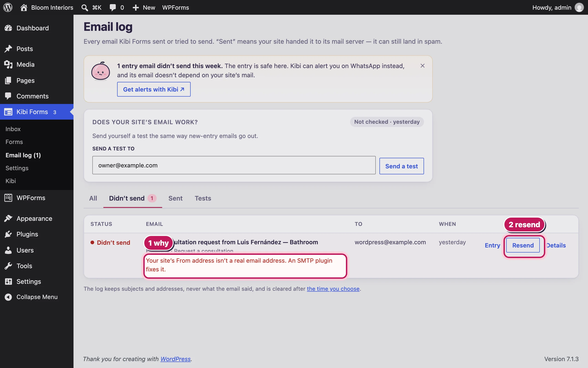Image resolution: width=588 pixels, height=368 pixels.
Task: Click the Appearance brush icon
Action: [x=8, y=218]
